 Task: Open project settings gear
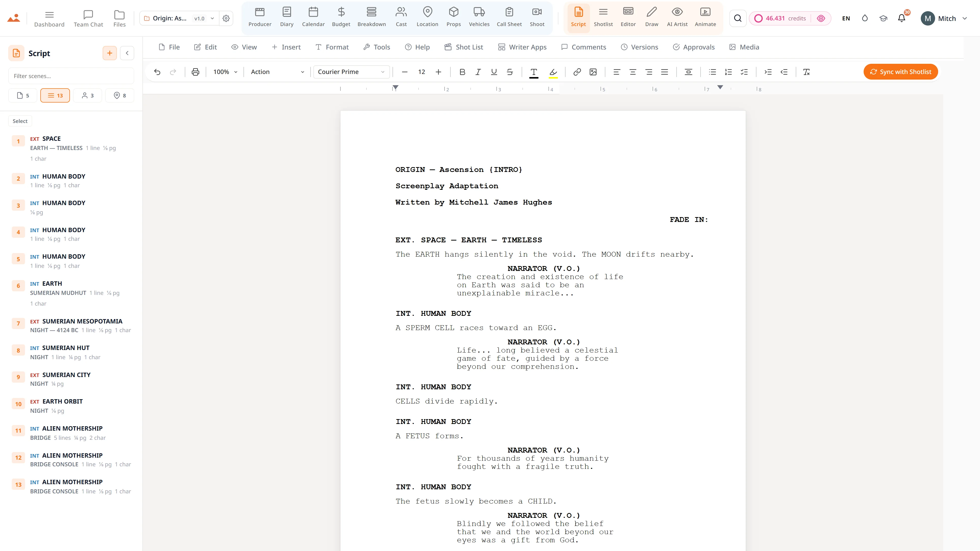click(x=226, y=18)
